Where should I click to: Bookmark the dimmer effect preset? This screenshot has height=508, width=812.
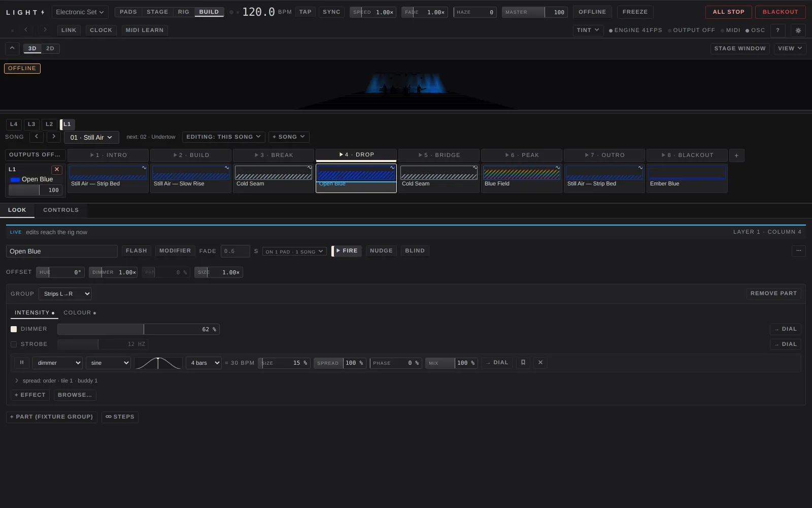pyautogui.click(x=523, y=363)
